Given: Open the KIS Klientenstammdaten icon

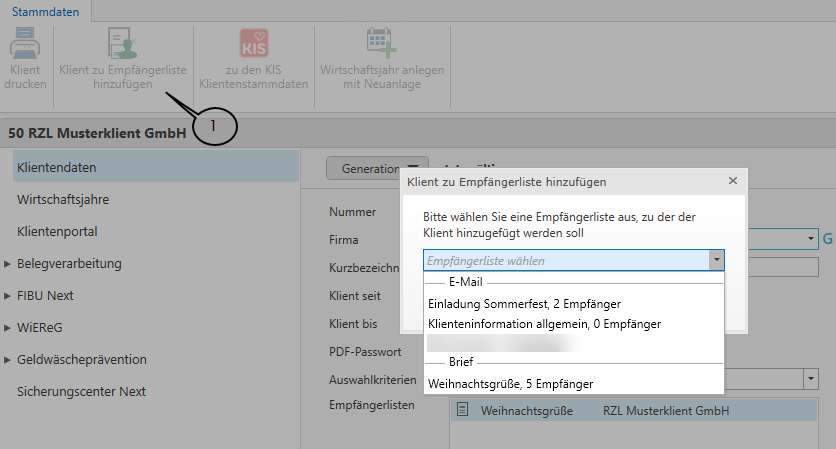Looking at the screenshot, I should 253,43.
